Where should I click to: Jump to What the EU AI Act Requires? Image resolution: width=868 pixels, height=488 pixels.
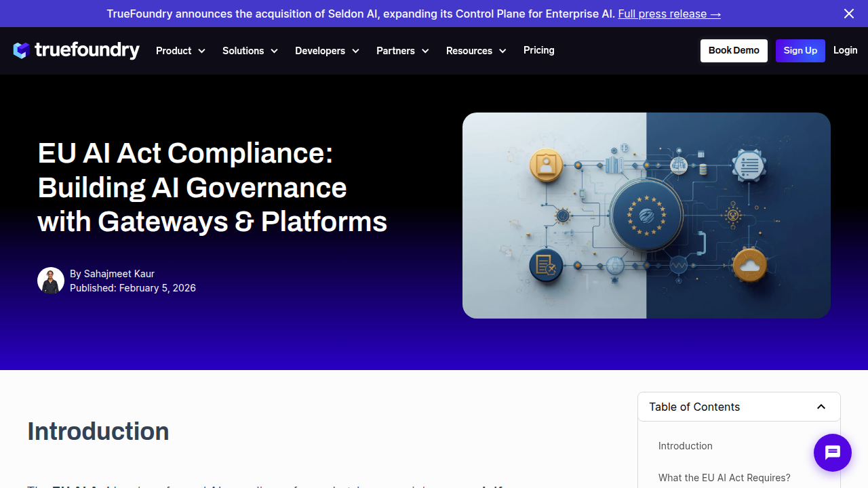(x=724, y=478)
